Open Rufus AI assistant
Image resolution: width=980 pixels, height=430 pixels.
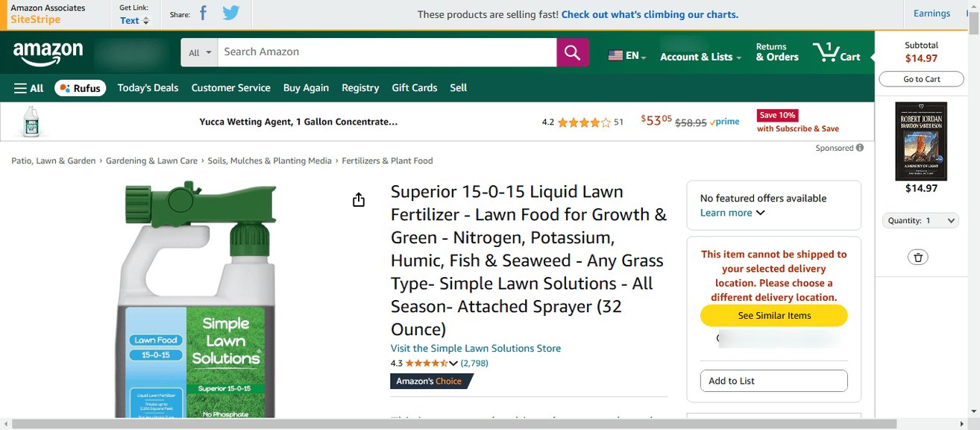[80, 88]
